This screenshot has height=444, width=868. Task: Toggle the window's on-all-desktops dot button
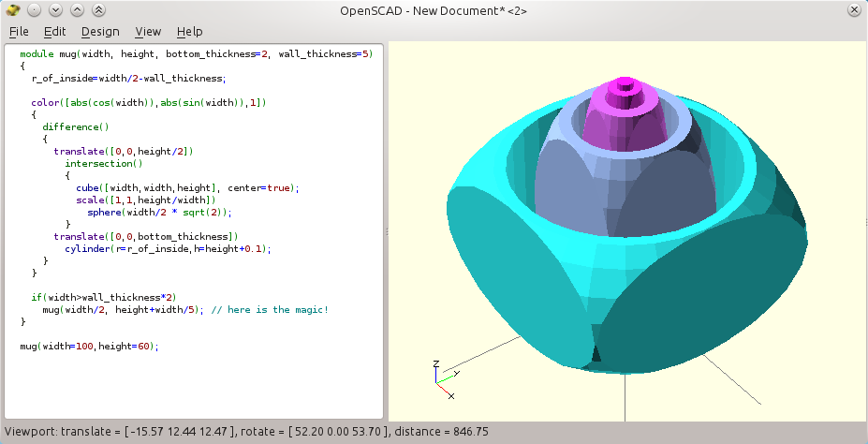[34, 9]
